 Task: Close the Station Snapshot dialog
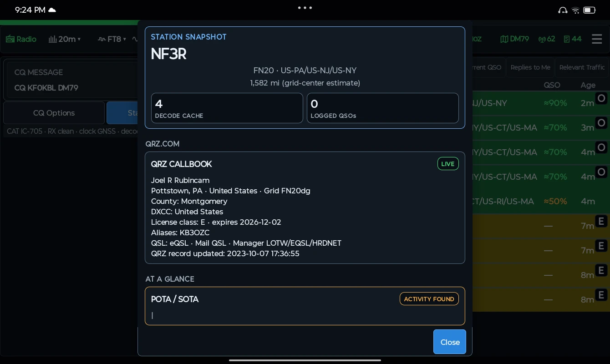click(x=450, y=342)
